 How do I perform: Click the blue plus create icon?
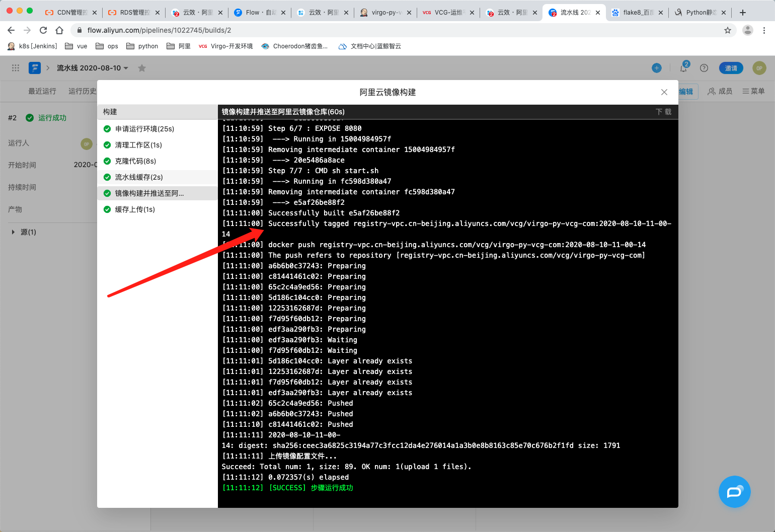coord(657,68)
